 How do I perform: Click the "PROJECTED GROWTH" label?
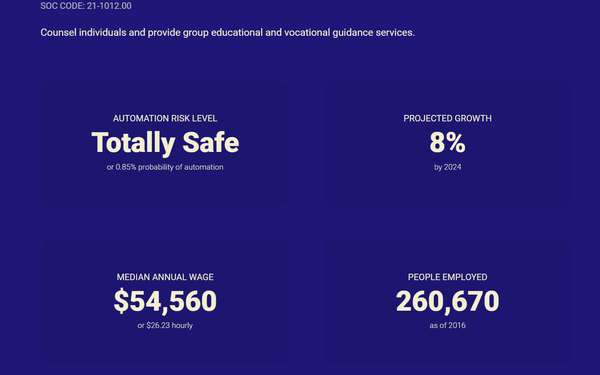447,119
